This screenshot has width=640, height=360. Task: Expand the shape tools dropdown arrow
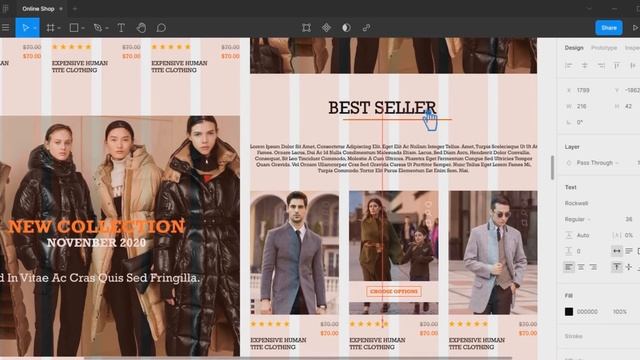[83, 28]
